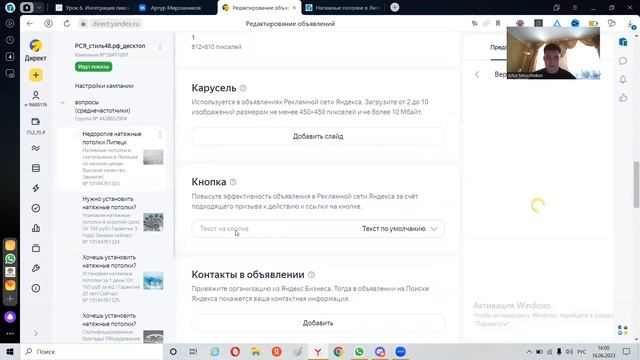Open the Windows Start menu

[10, 351]
